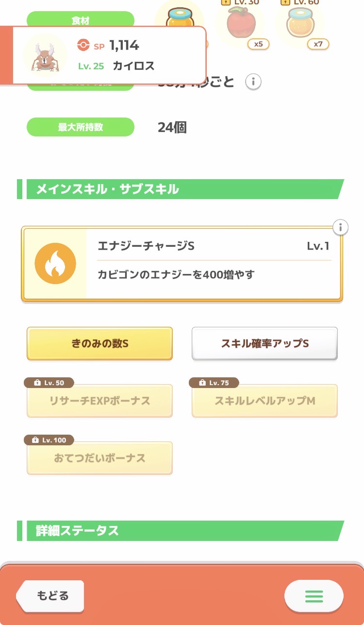Tap locked スキルレベルアップM sub skill
This screenshot has width=364, height=625.
point(265,402)
